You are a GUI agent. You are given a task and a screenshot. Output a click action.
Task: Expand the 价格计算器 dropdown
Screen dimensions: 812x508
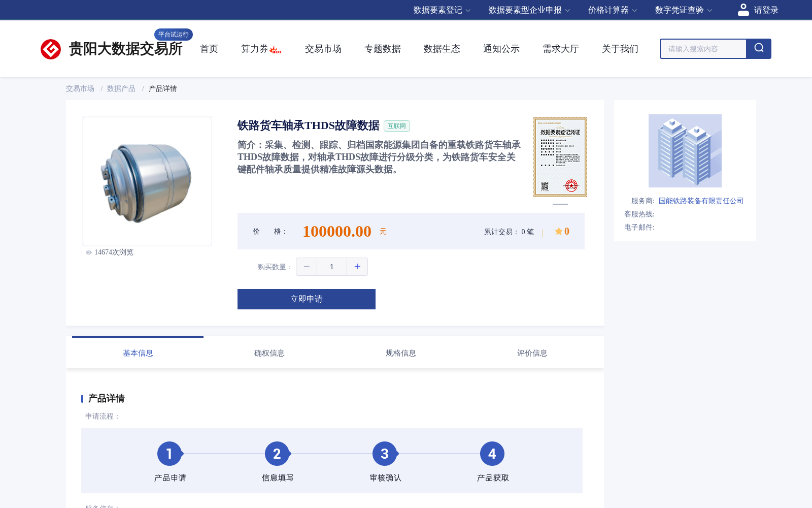613,10
